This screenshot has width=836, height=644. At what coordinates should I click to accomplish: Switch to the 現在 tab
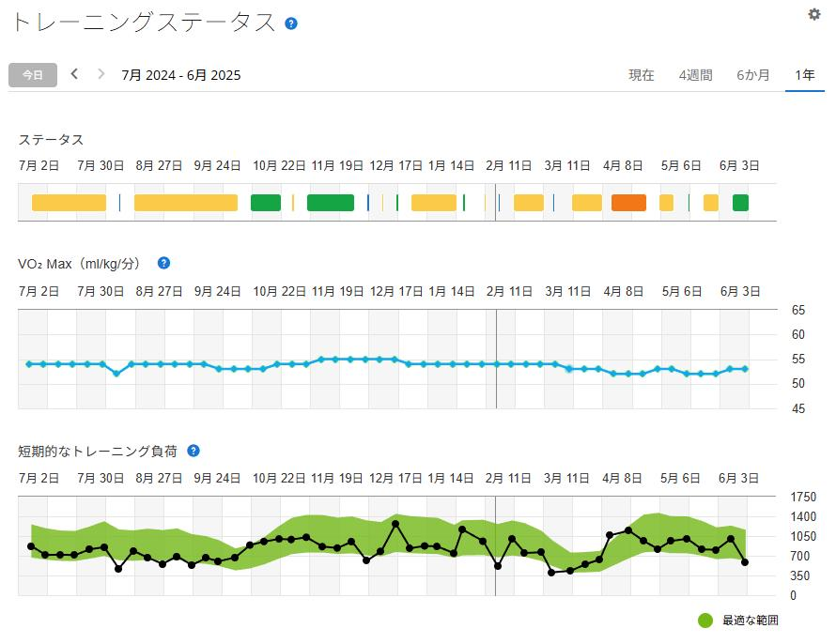point(642,75)
